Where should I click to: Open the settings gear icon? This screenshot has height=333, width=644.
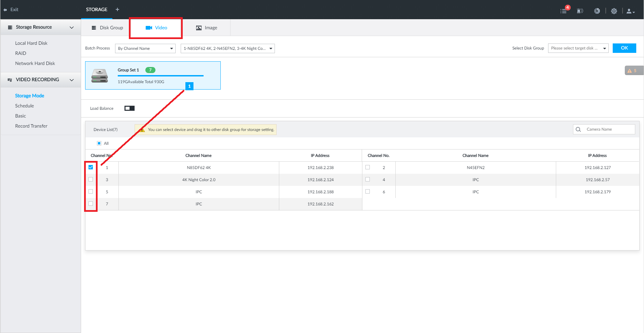coord(614,11)
